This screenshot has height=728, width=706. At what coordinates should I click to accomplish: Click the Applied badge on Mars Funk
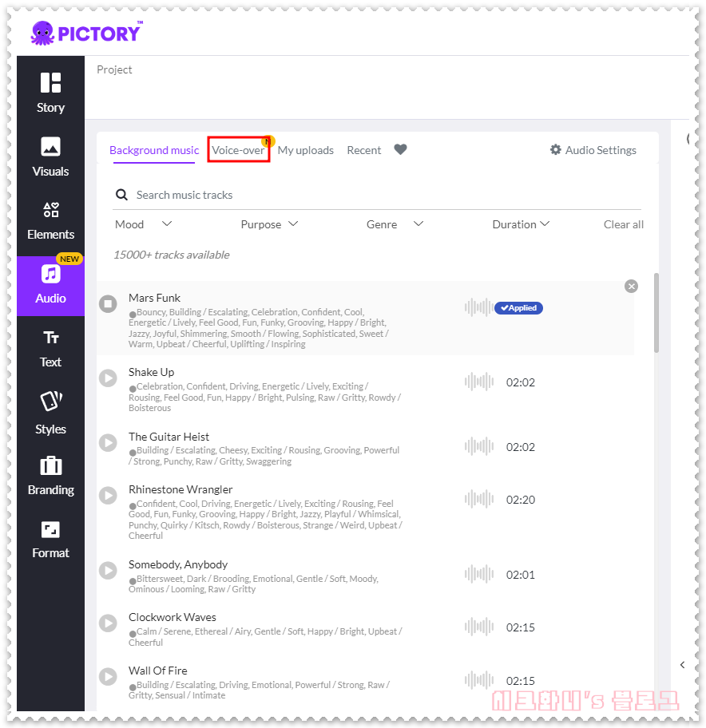518,308
